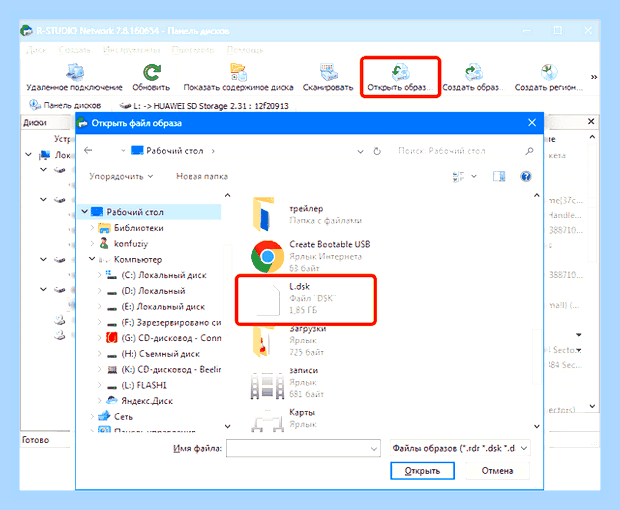The image size is (620, 510).
Task: Click Рабочий стол in the address bar
Action: [174, 151]
